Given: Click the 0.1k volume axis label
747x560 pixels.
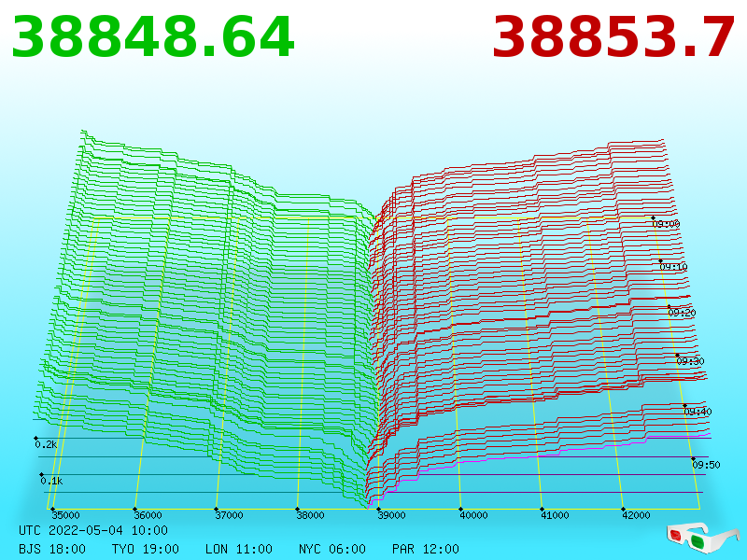Looking at the screenshot, I should click(x=51, y=481).
